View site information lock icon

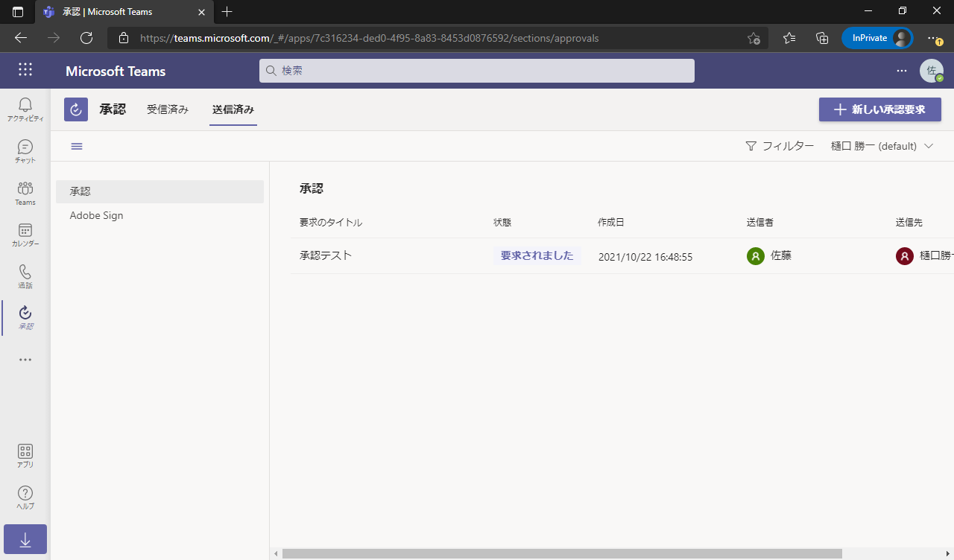(124, 38)
